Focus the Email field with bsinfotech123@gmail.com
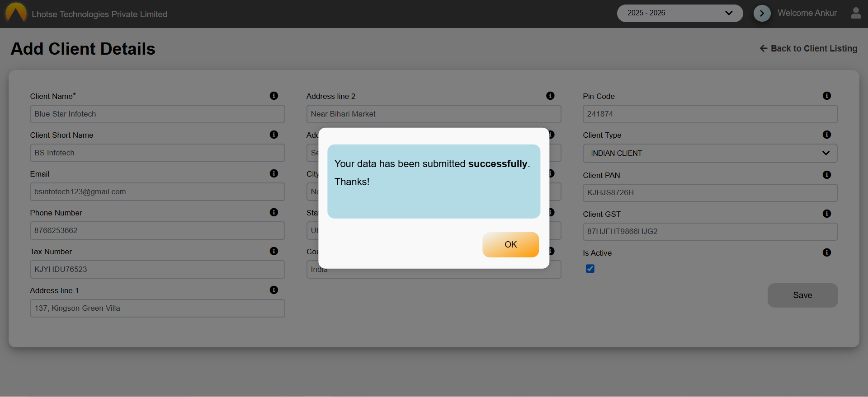Viewport: 868px width, 397px height. coord(157,191)
